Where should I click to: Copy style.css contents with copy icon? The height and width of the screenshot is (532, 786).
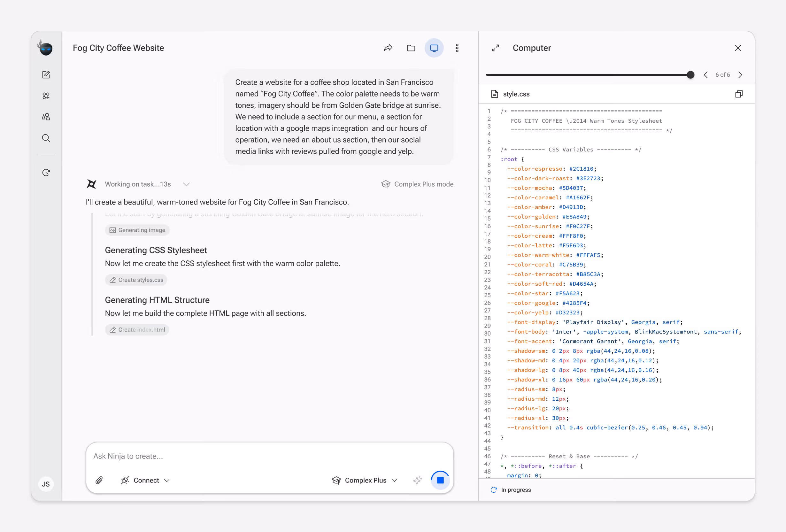pos(739,94)
